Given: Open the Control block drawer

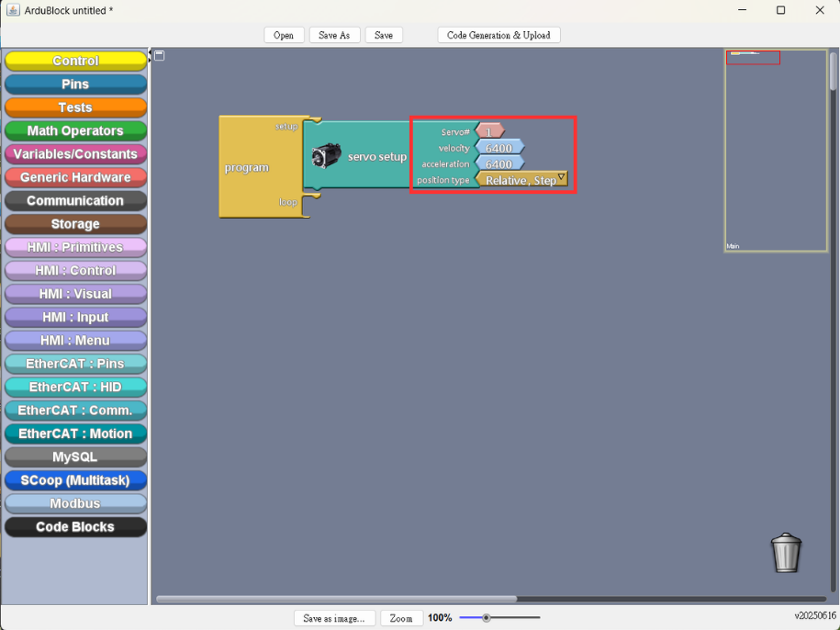Looking at the screenshot, I should tap(75, 61).
